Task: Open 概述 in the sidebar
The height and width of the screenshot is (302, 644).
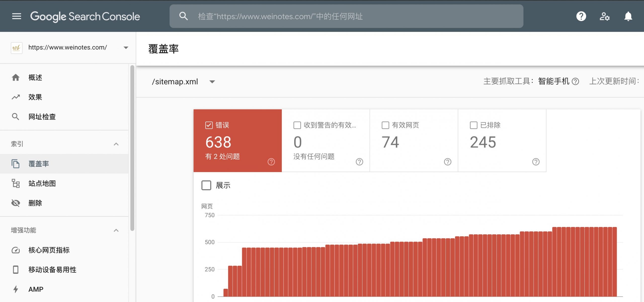Action: point(64,78)
